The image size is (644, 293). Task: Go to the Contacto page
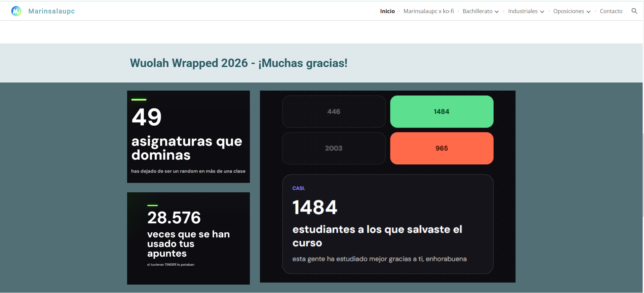(x=611, y=11)
